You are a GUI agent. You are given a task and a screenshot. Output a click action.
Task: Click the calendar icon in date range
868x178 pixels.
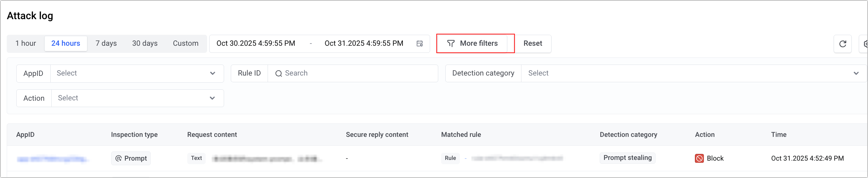tap(420, 44)
